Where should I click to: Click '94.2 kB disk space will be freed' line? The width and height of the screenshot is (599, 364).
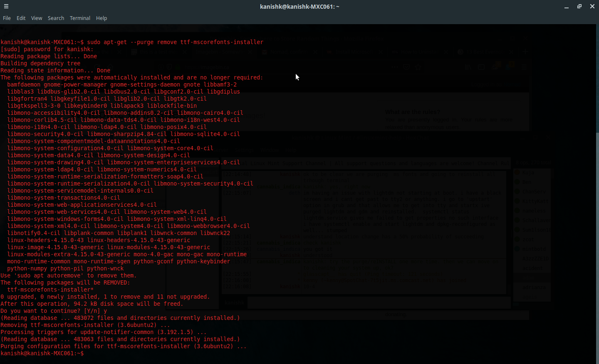(92, 304)
